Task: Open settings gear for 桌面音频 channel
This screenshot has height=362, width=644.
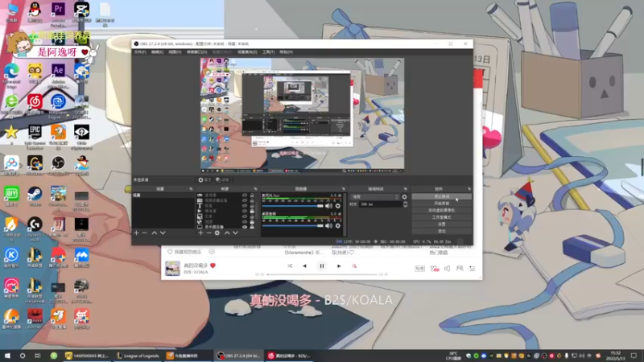Action: [338, 225]
